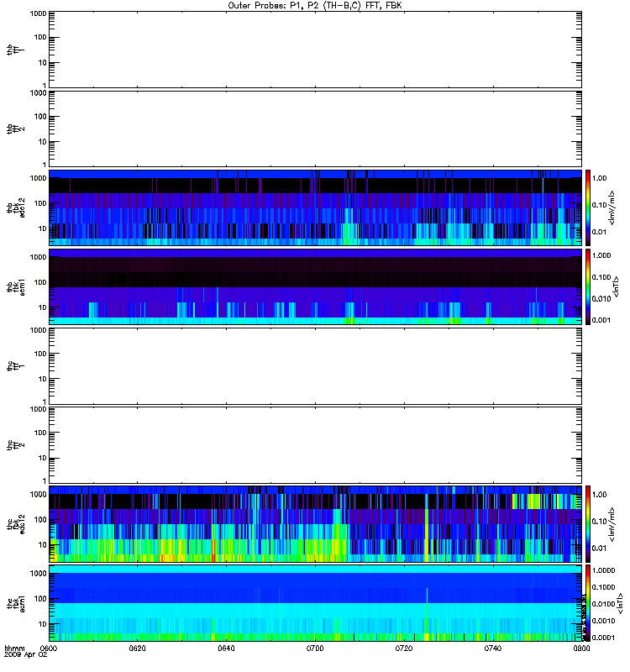Click the 0800 time axis label

(x=581, y=648)
